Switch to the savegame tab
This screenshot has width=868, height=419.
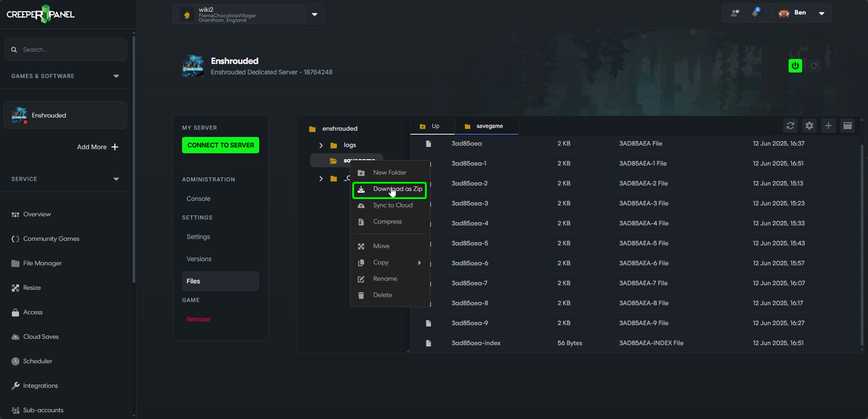[x=487, y=126]
